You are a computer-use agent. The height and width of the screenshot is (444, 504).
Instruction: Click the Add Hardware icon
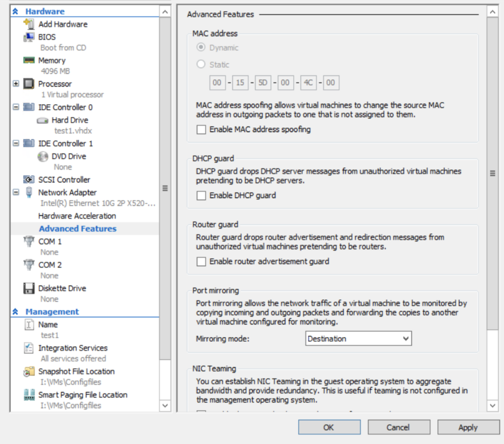[x=29, y=24]
